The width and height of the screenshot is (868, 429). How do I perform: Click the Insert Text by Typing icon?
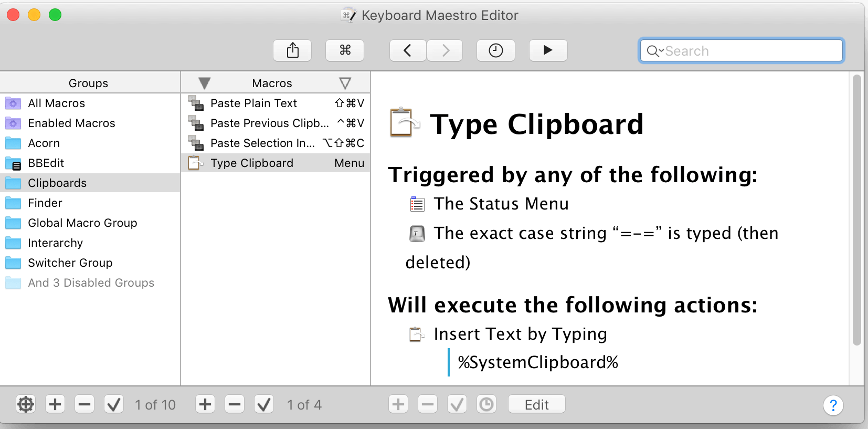pos(416,334)
